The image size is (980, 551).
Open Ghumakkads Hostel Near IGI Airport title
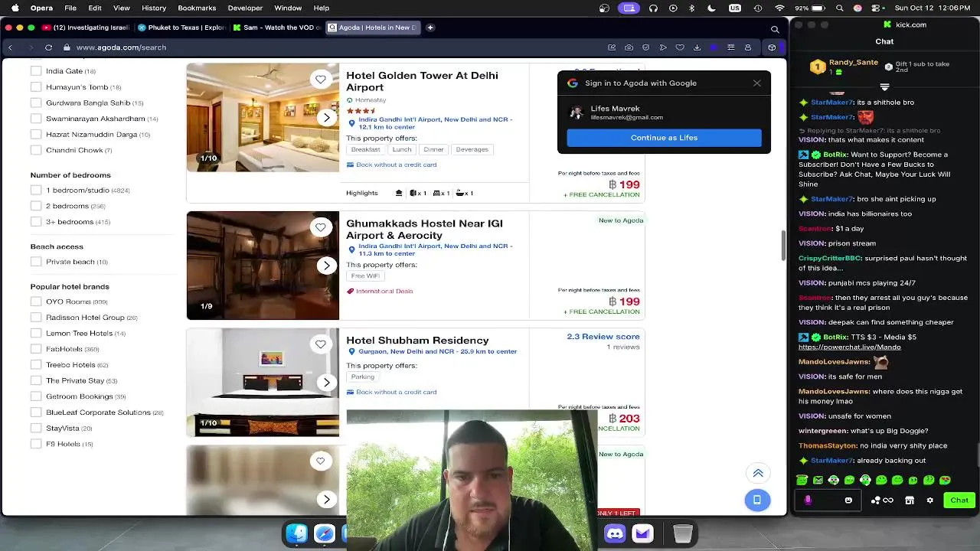coord(424,229)
